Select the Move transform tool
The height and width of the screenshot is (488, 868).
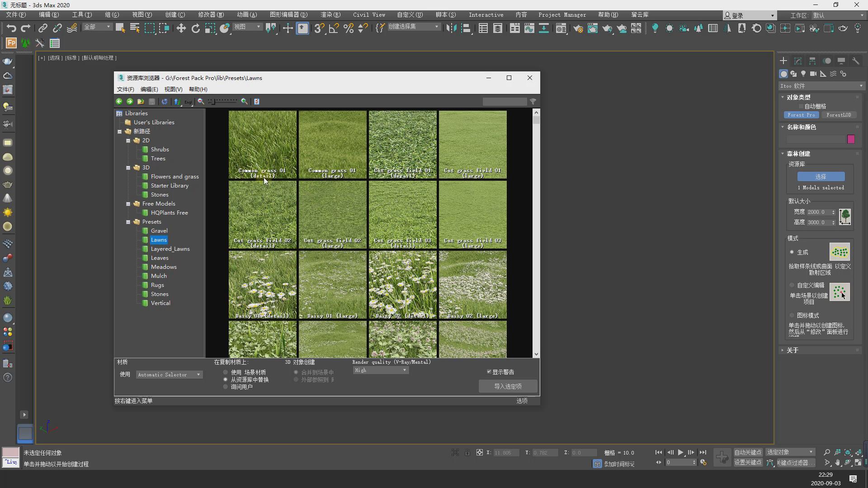point(181,28)
